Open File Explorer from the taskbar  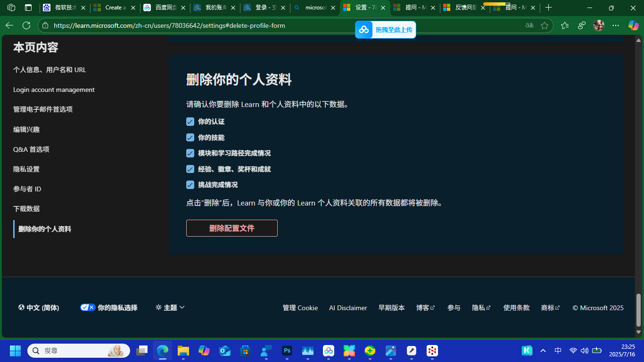[x=183, y=351]
